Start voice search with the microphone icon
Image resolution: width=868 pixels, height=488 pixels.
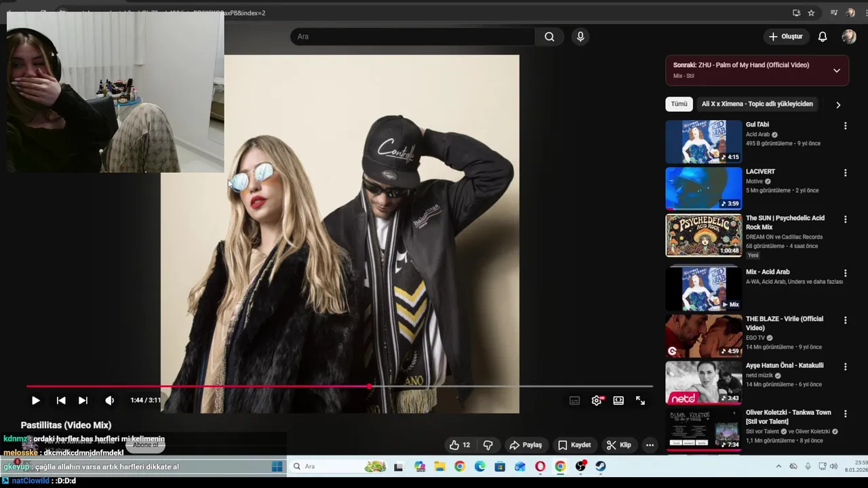coord(580,37)
